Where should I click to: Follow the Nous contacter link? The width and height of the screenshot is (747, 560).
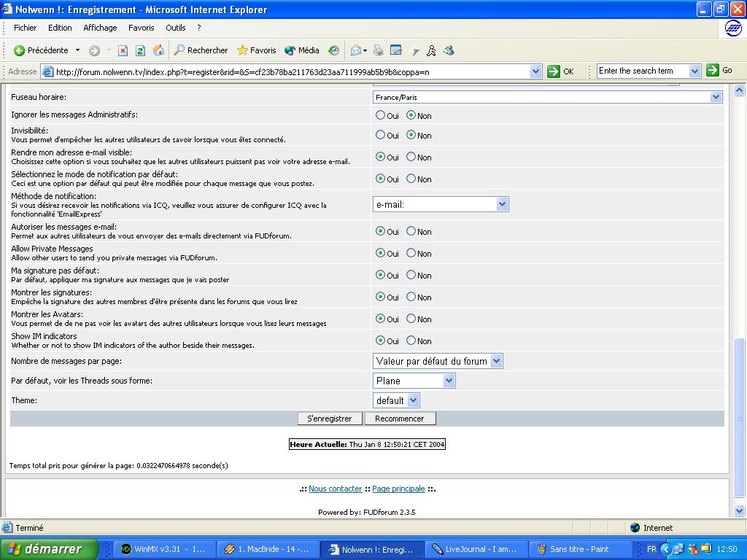(335, 489)
